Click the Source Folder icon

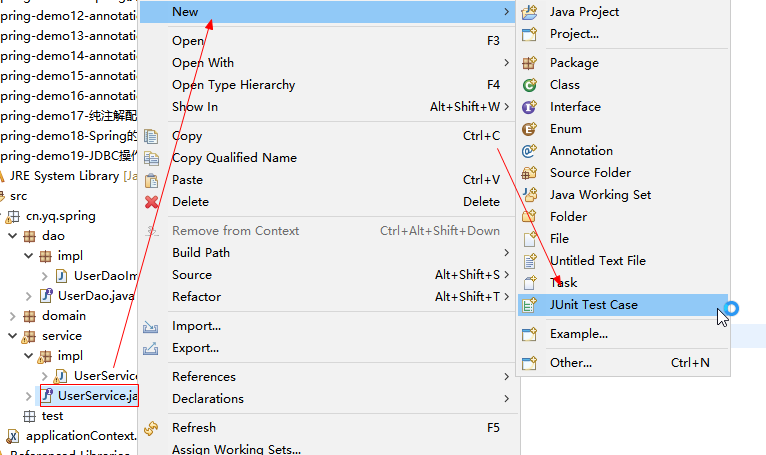click(x=530, y=173)
